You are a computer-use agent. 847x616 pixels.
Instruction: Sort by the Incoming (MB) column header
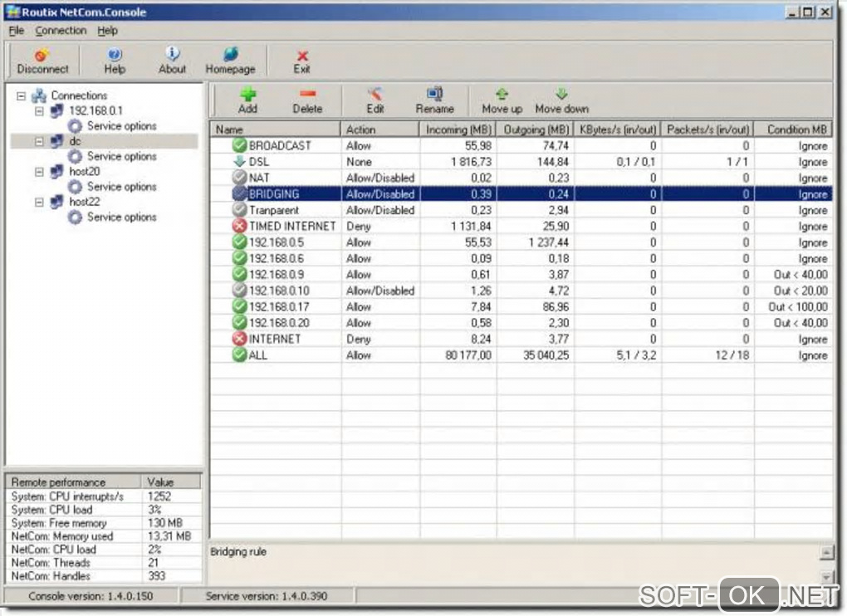tap(458, 130)
